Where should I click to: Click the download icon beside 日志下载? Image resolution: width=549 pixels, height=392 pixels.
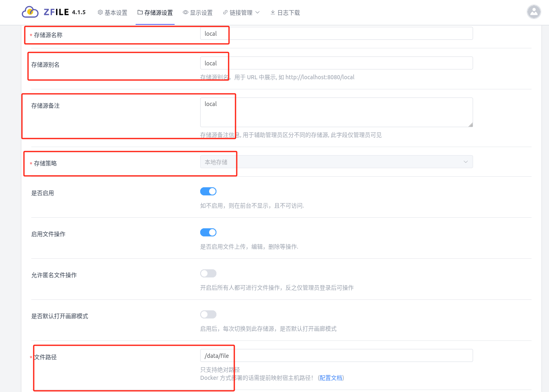[273, 12]
